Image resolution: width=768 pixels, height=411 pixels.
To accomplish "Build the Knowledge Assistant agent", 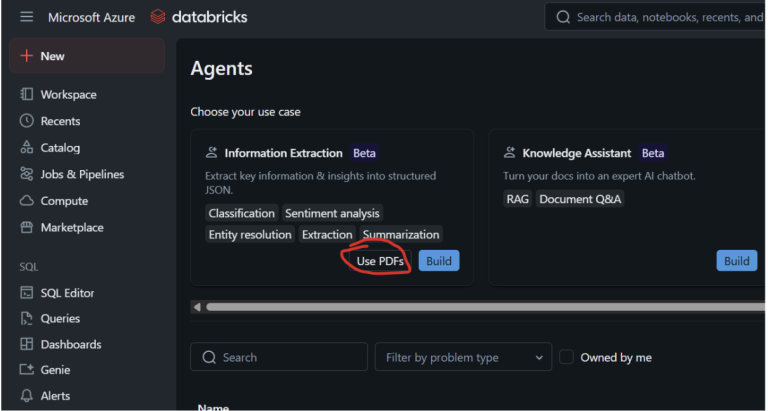I will tap(736, 261).
